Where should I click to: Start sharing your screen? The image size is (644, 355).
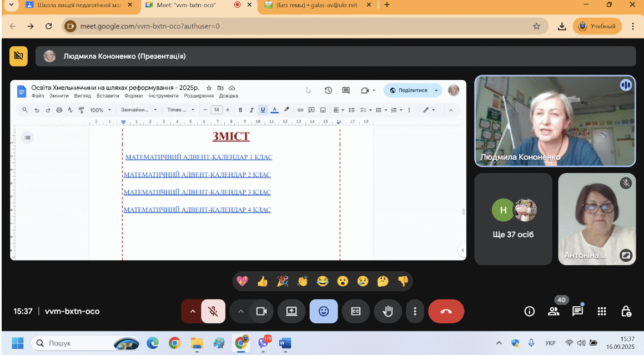tap(291, 311)
